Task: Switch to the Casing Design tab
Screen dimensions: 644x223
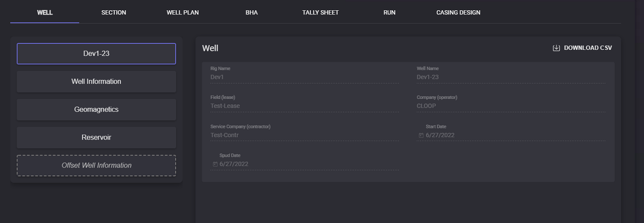Action: (458, 13)
